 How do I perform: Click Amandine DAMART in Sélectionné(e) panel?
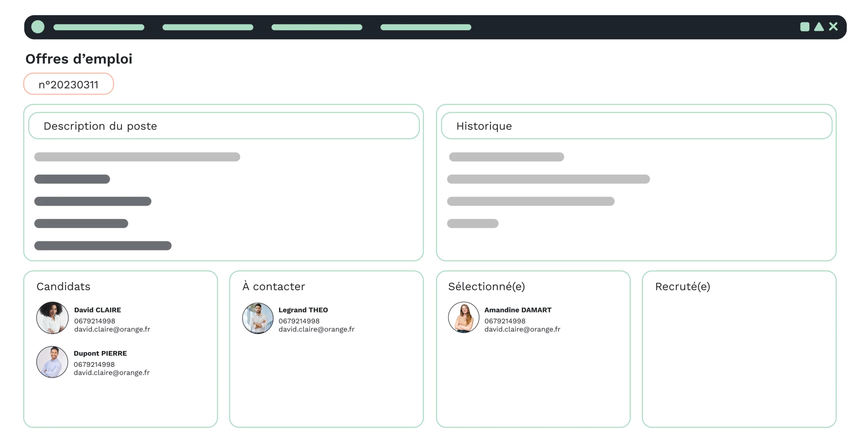(517, 310)
